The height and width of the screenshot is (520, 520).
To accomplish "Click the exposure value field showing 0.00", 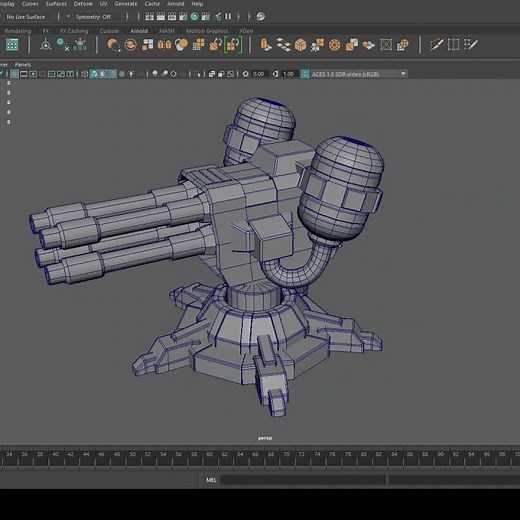I will pos(258,74).
